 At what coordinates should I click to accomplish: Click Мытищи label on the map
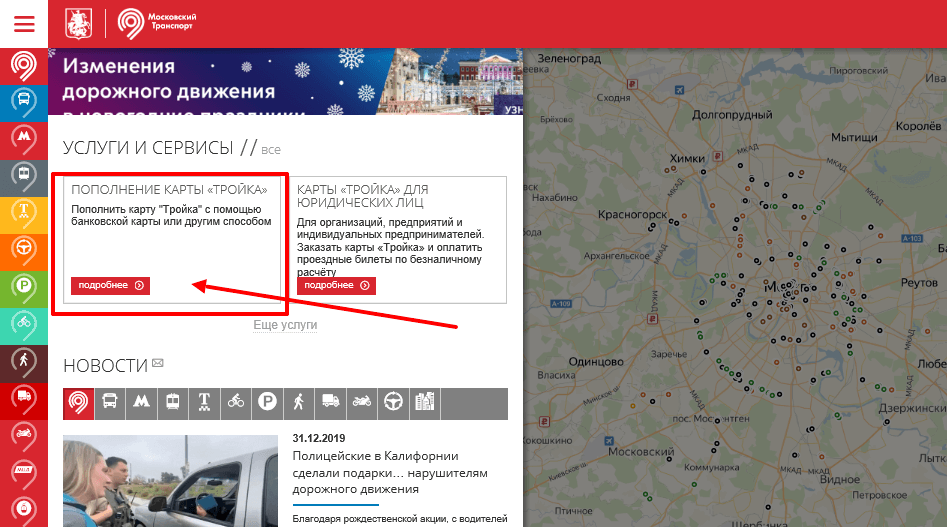pyautogui.click(x=854, y=138)
